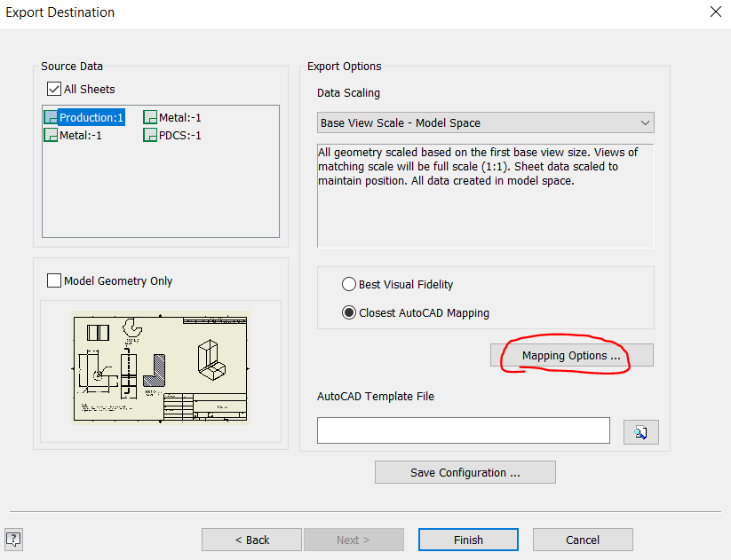Go back with the Back button
The width and height of the screenshot is (731, 560).
pos(250,540)
